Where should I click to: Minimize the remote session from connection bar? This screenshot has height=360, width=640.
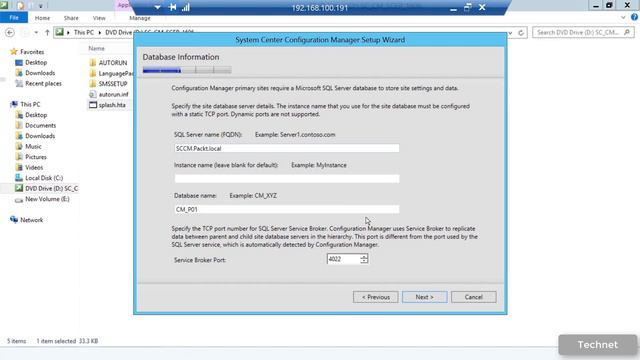pyautogui.click(x=453, y=8)
